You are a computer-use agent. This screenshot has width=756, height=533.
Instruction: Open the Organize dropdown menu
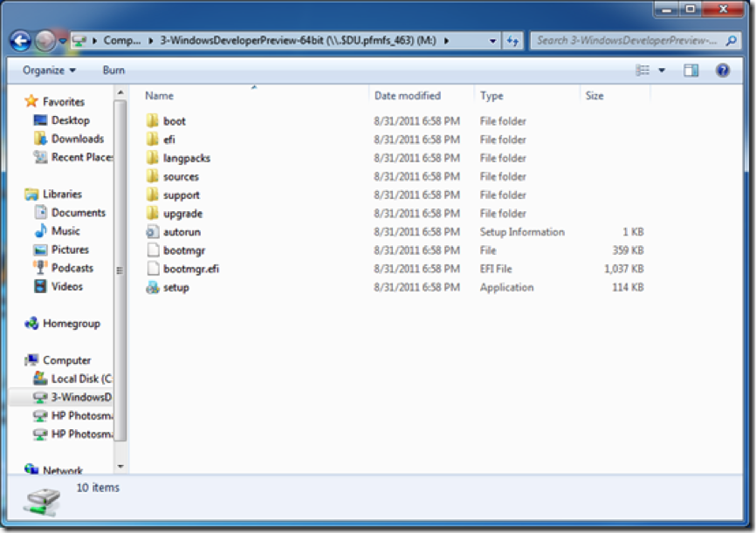49,70
